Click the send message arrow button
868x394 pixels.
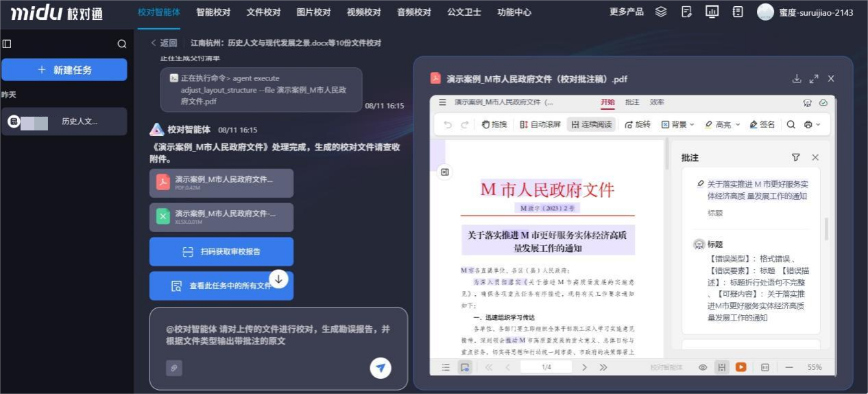tap(381, 368)
